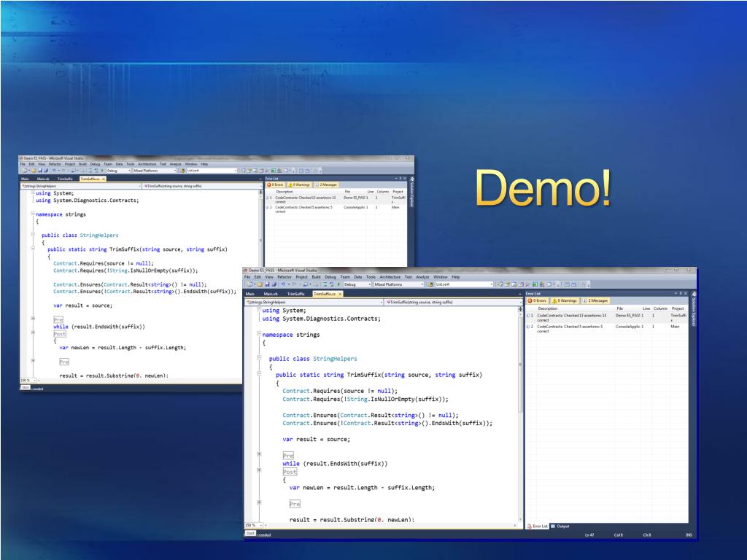This screenshot has width=747, height=560.
Task: Click the Post contract box in background window
Action: coord(60,334)
